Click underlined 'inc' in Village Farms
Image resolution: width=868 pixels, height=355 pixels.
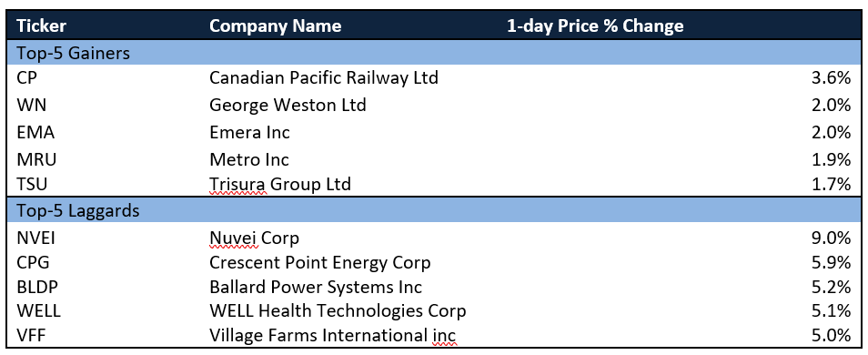(x=444, y=336)
